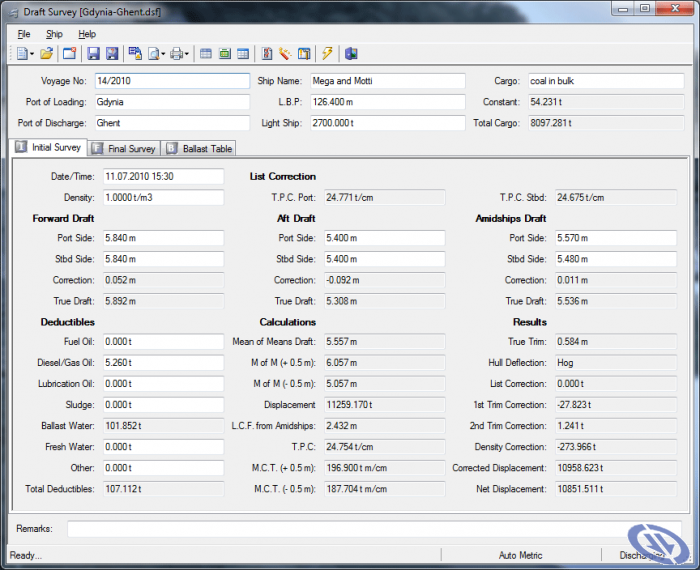The height and width of the screenshot is (570, 700).
Task: Expand the New document dropdown arrow
Action: coord(32,54)
